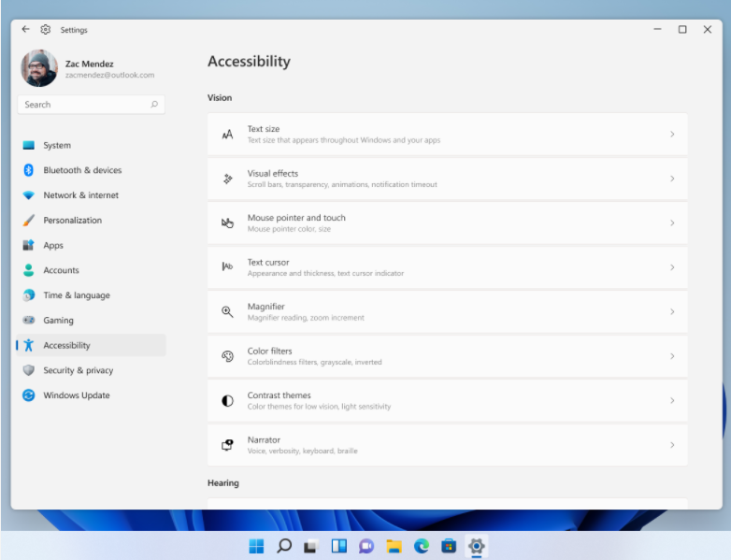Go to Bluetooth & devices settings

pyautogui.click(x=82, y=170)
